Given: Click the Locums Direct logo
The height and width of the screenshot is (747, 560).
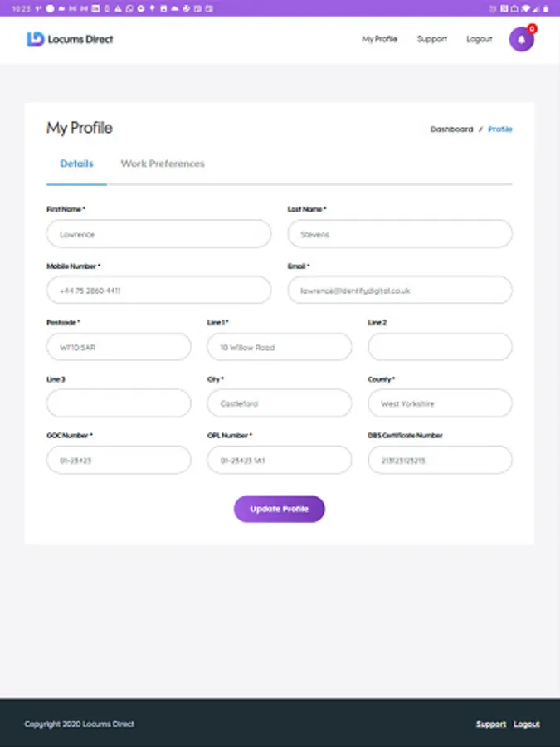Looking at the screenshot, I should (70, 39).
